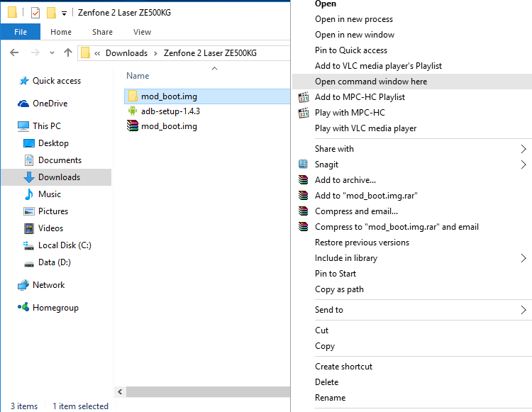Image resolution: width=532 pixels, height=412 pixels.
Task: Click the folder icon in the title bar
Action: coord(12,13)
